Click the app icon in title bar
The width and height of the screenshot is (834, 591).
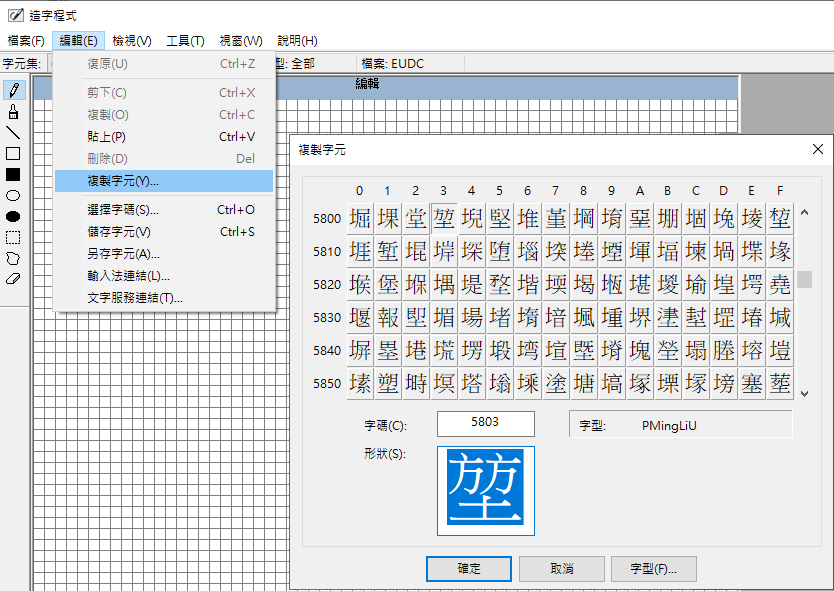pos(15,15)
